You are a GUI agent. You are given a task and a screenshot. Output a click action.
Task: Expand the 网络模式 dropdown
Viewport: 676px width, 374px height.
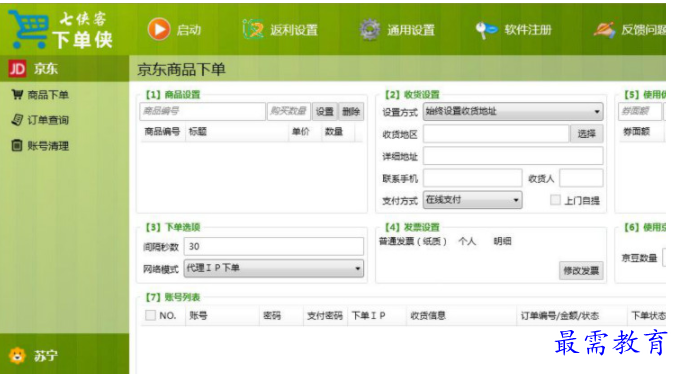click(x=274, y=268)
